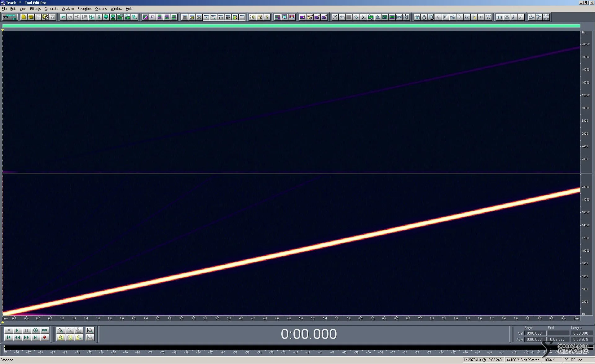The height and width of the screenshot is (364, 595).
Task: Click the vertical zoom in icon
Action: coord(90,330)
